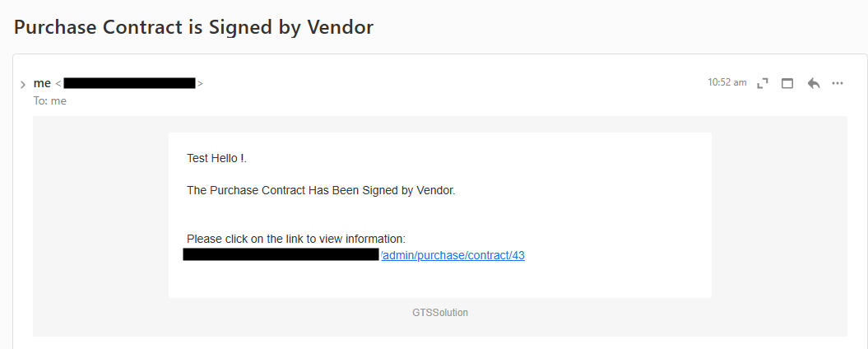
Task: Click the "To: me" recipient line
Action: coord(50,100)
